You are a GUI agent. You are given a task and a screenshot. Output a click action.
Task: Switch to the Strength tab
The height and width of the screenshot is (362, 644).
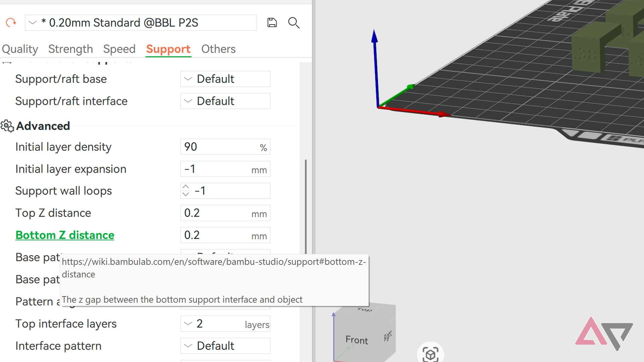pyautogui.click(x=70, y=49)
